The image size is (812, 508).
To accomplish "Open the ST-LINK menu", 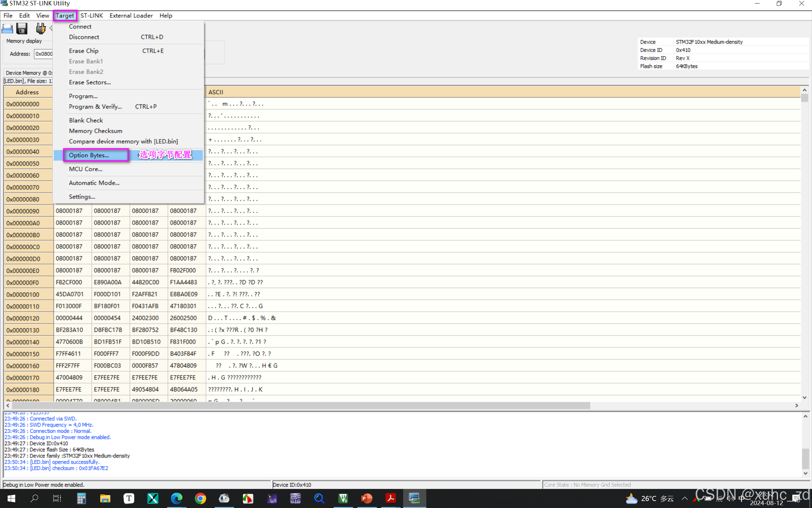I will [92, 16].
